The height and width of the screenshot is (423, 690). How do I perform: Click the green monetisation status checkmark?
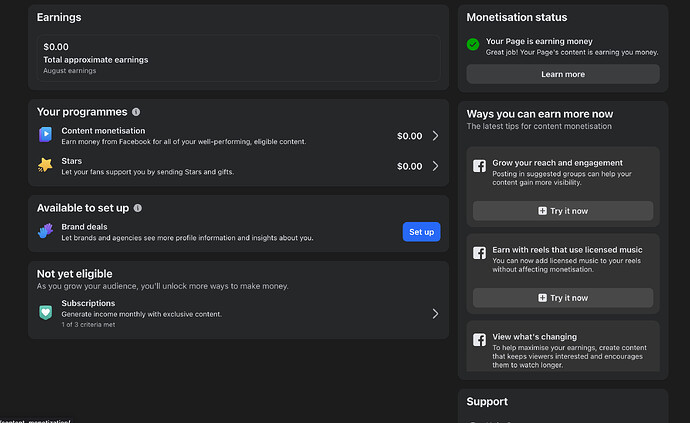click(473, 44)
